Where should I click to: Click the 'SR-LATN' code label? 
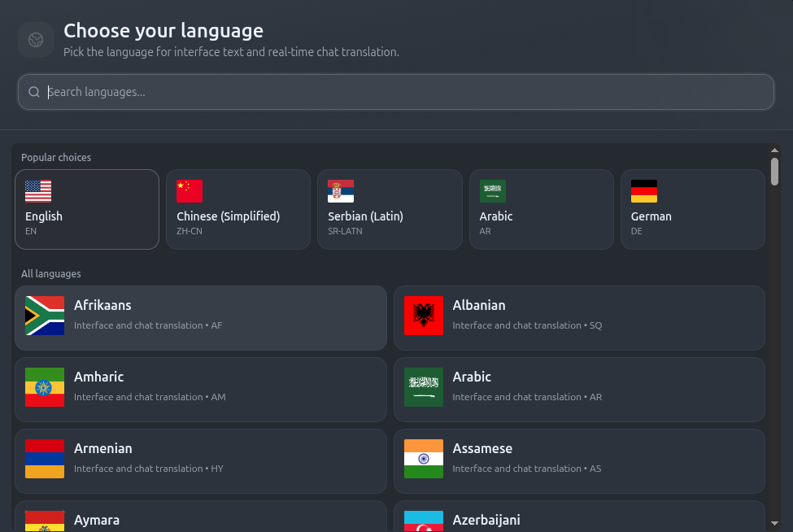tap(345, 231)
